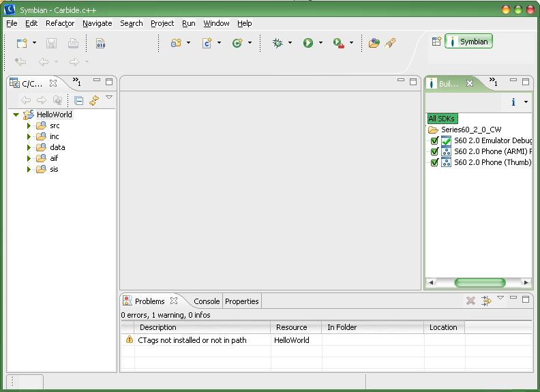Uncheck S60 2.0 Phone (ARMI) checkbox
This screenshot has height=392, width=540.
click(x=434, y=151)
